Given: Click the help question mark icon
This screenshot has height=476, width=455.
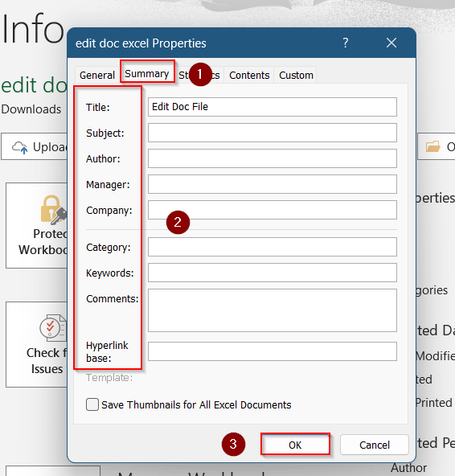Looking at the screenshot, I should pyautogui.click(x=346, y=43).
